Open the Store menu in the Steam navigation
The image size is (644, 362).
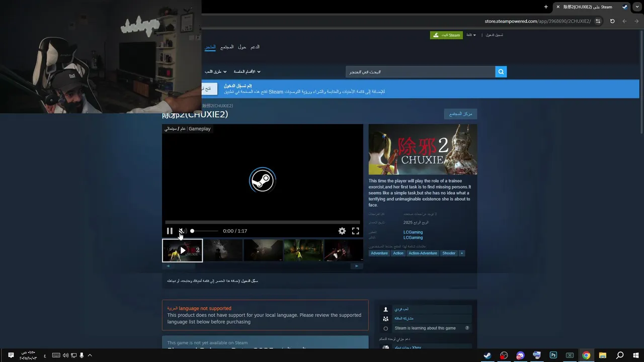210,47
